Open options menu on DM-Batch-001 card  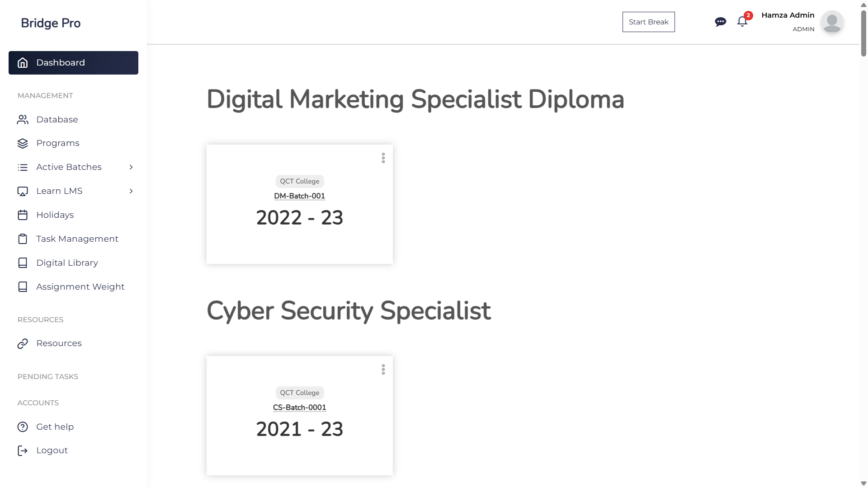[383, 158]
